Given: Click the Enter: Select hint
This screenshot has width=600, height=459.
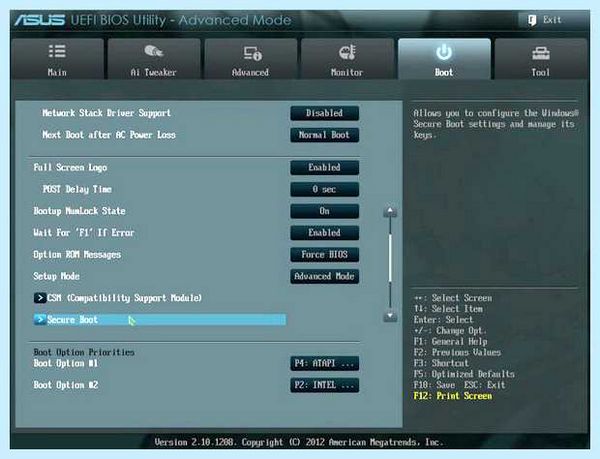Looking at the screenshot, I should [x=443, y=319].
